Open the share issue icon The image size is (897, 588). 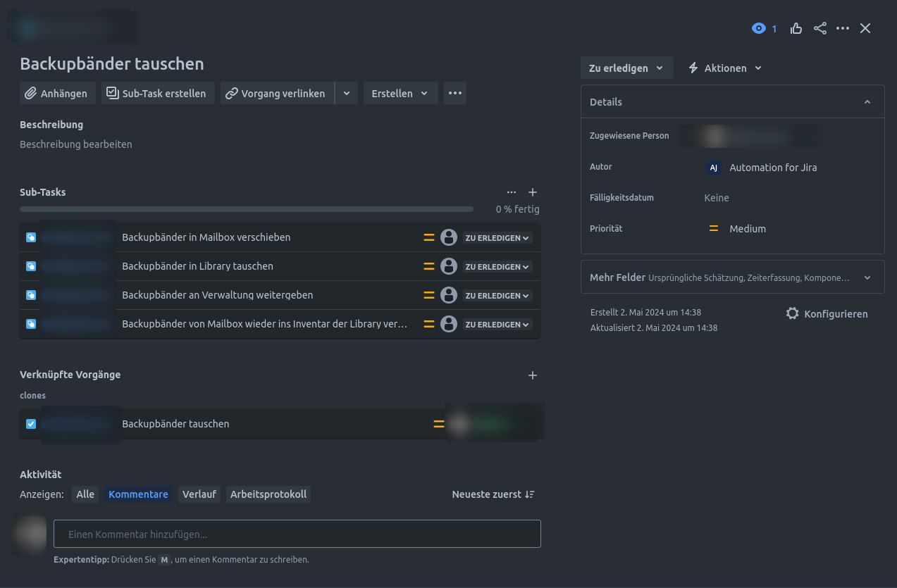(820, 28)
